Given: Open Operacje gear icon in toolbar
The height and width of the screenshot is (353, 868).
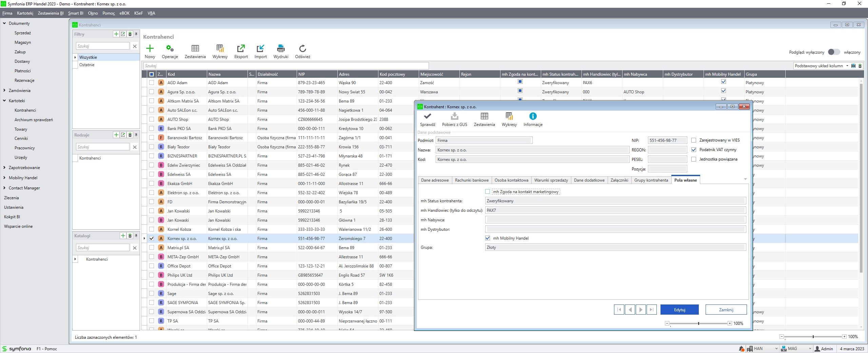Looking at the screenshot, I should (170, 49).
